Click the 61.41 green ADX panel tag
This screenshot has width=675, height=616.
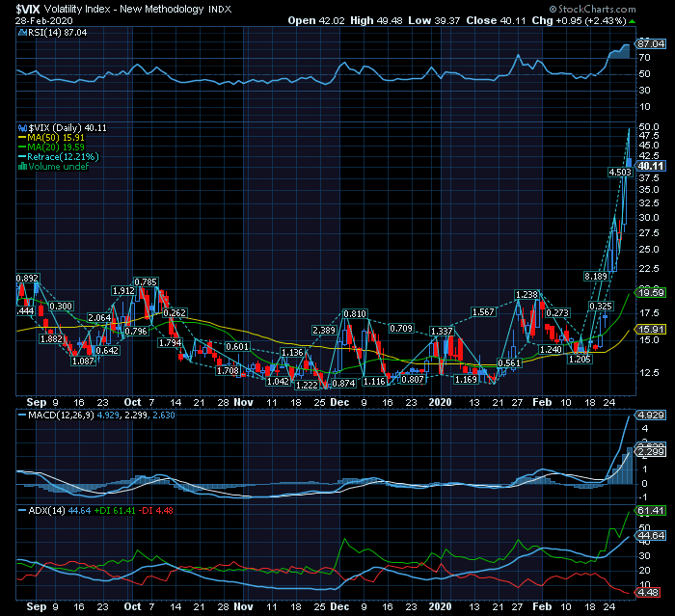tap(651, 511)
